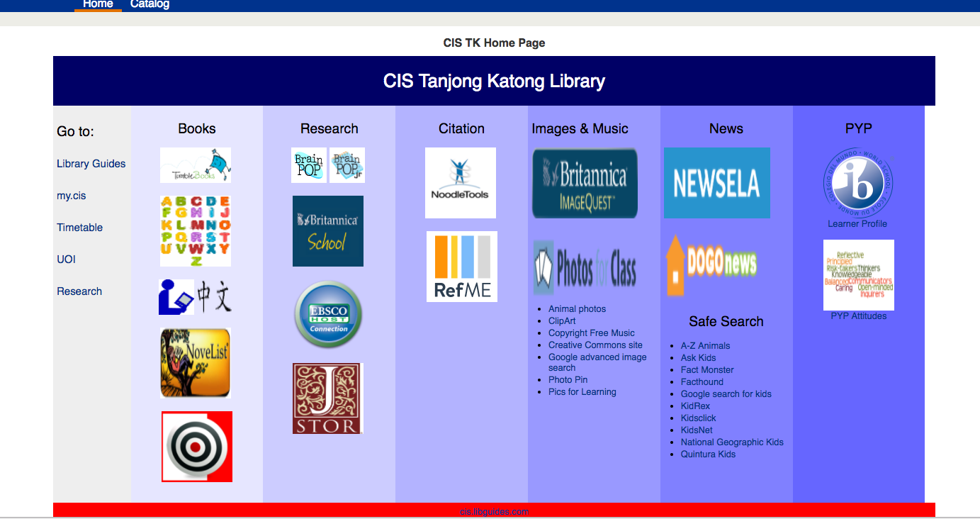Open the Library Guides link

coord(91,164)
